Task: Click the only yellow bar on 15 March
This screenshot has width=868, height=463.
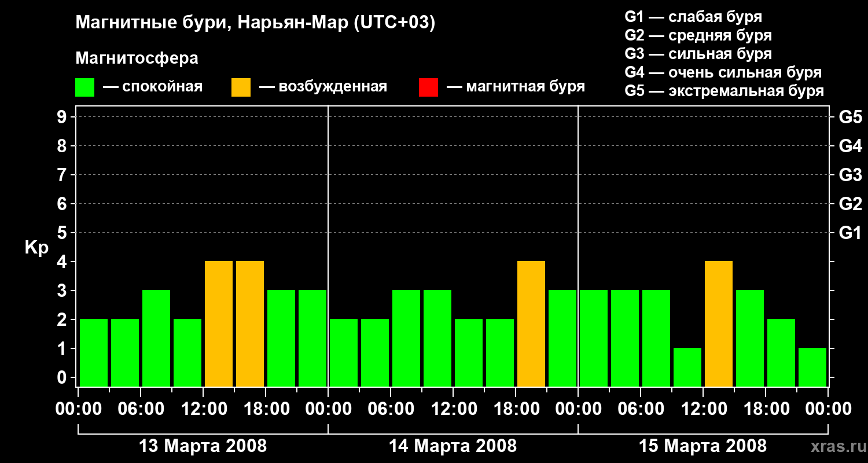Action: [x=719, y=324]
